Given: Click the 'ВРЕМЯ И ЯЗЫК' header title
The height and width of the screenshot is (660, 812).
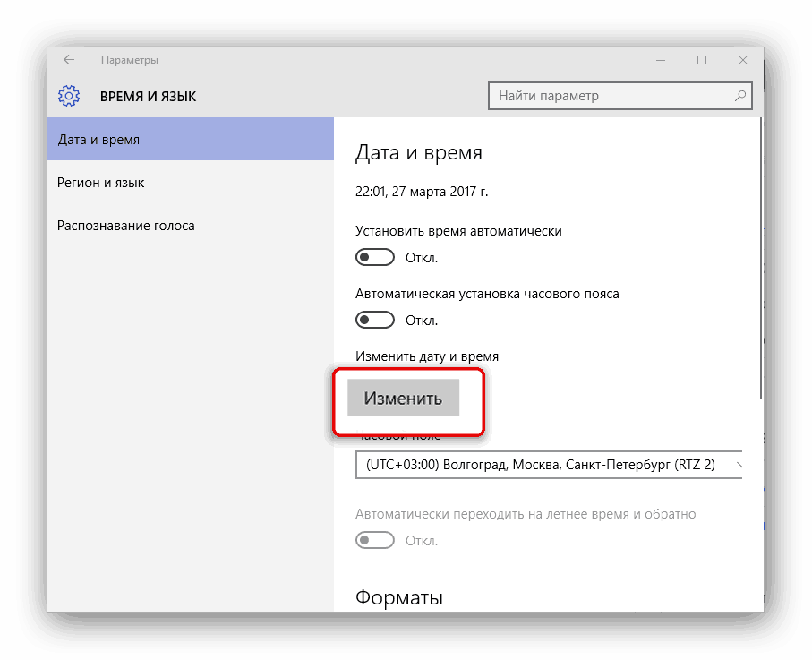Looking at the screenshot, I should pyautogui.click(x=148, y=96).
